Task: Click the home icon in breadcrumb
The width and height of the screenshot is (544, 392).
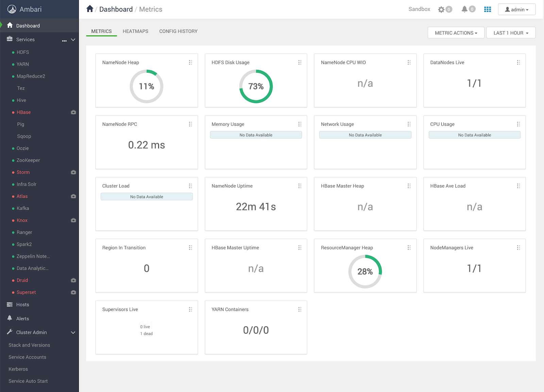Action: (90, 9)
